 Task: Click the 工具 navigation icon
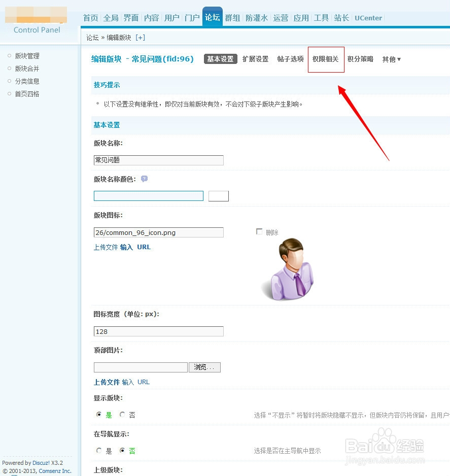point(321,18)
